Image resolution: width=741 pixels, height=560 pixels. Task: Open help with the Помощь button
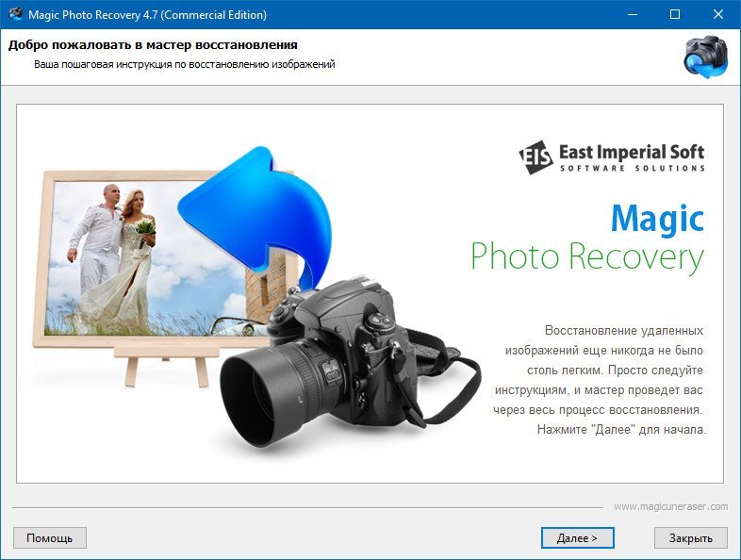click(x=50, y=537)
